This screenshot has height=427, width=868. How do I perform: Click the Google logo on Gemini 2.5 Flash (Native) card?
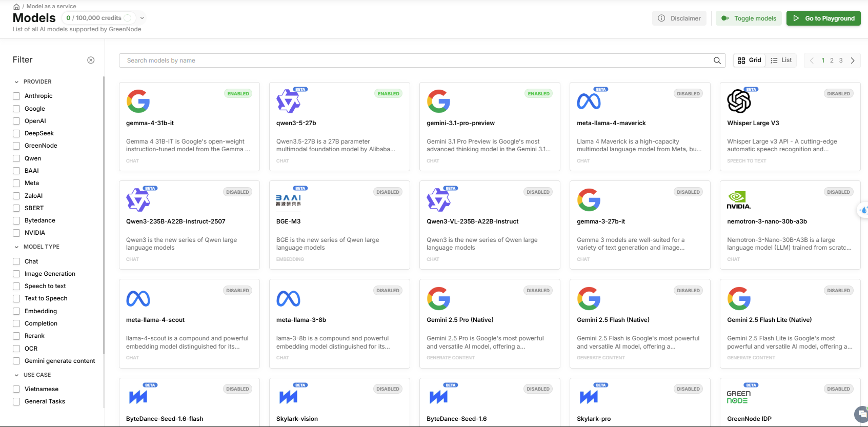589,298
